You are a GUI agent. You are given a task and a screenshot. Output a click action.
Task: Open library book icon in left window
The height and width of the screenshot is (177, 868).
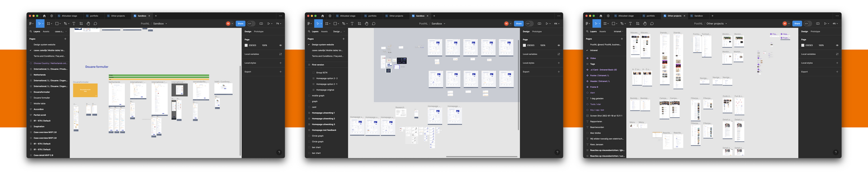(261, 24)
